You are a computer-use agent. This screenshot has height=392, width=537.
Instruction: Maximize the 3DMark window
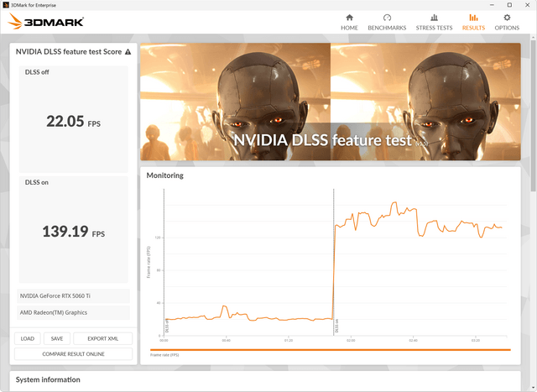tap(509, 5)
